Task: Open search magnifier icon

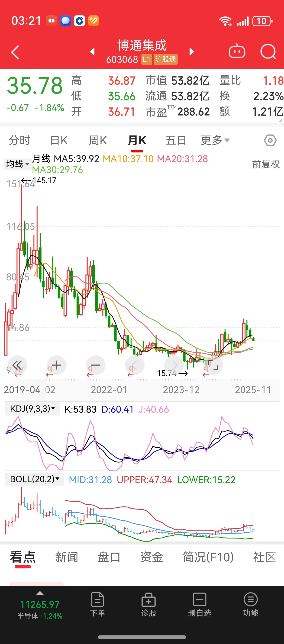Action: [268, 52]
